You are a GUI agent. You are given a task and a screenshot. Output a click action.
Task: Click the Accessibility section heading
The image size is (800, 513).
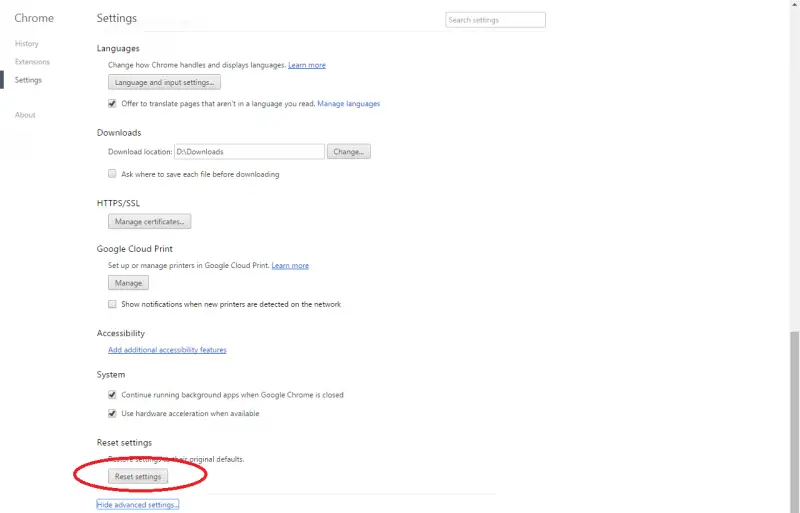[x=121, y=333]
